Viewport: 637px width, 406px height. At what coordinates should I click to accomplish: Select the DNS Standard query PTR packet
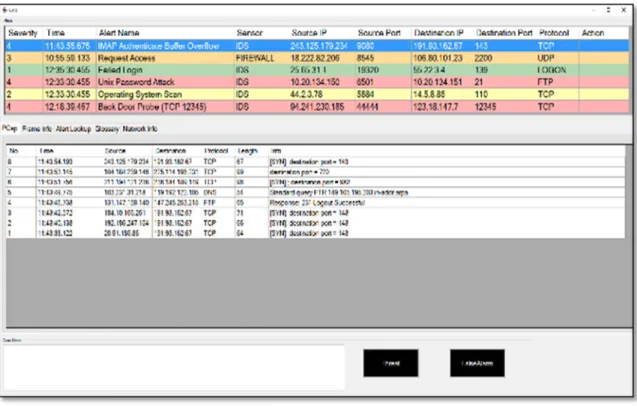click(x=316, y=192)
